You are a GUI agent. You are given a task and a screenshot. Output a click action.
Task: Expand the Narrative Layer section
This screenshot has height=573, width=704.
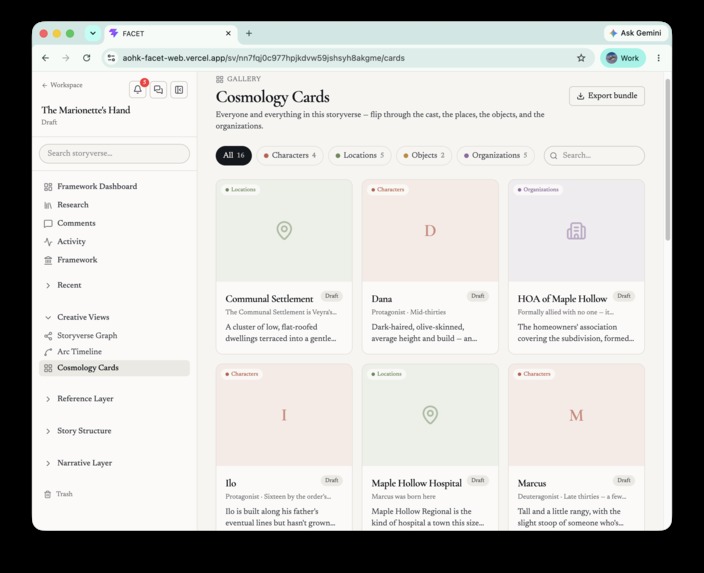48,463
